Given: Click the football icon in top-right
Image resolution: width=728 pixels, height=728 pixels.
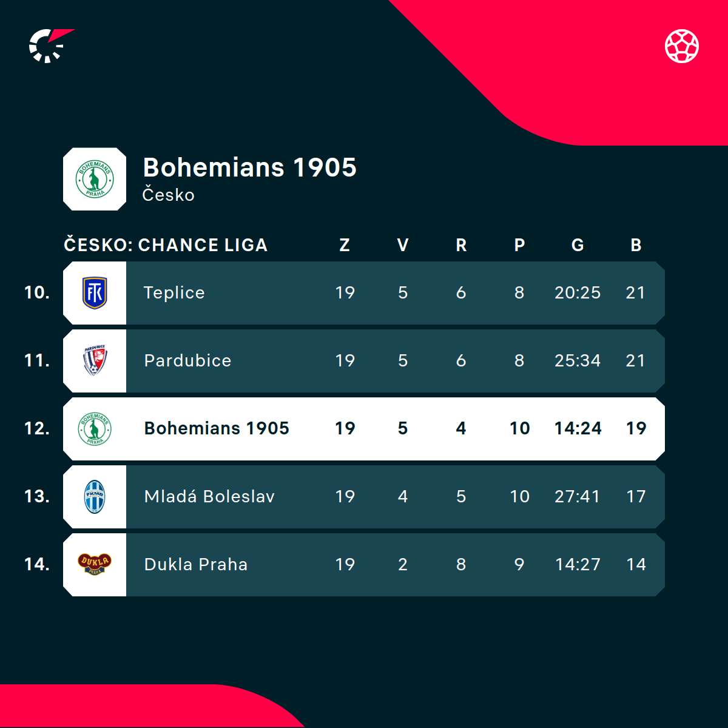Looking at the screenshot, I should (681, 46).
